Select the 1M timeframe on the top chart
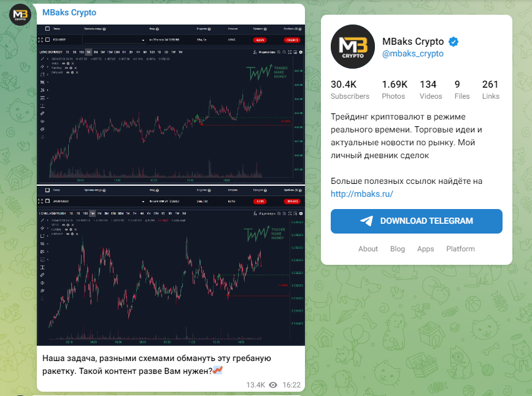The image size is (532, 396). click(x=88, y=53)
